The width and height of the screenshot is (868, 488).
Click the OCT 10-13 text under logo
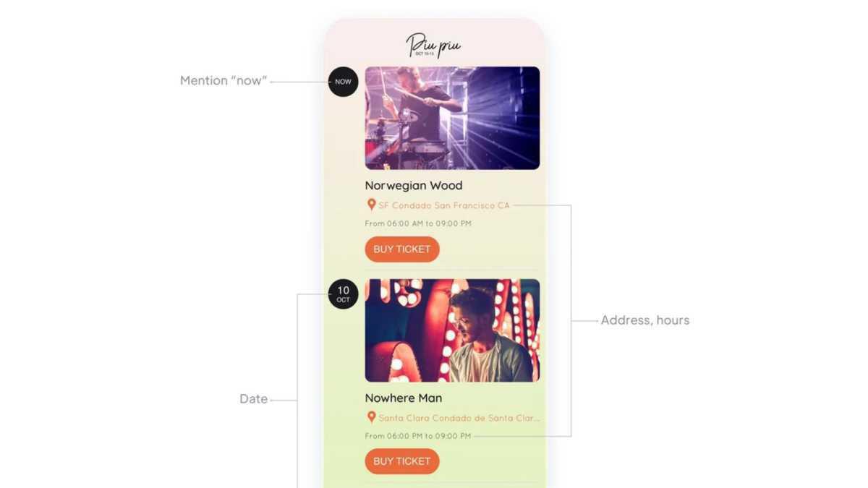click(425, 53)
